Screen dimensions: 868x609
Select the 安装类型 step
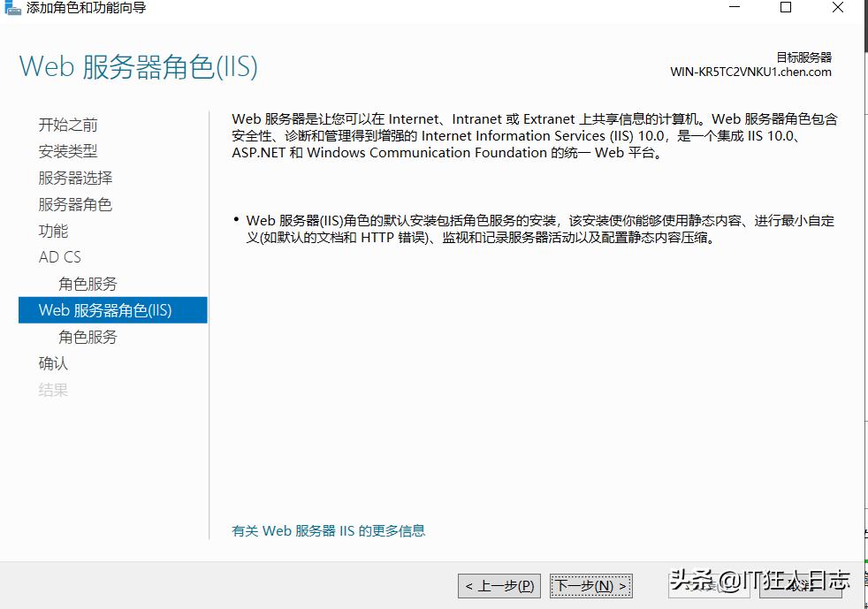coord(68,151)
